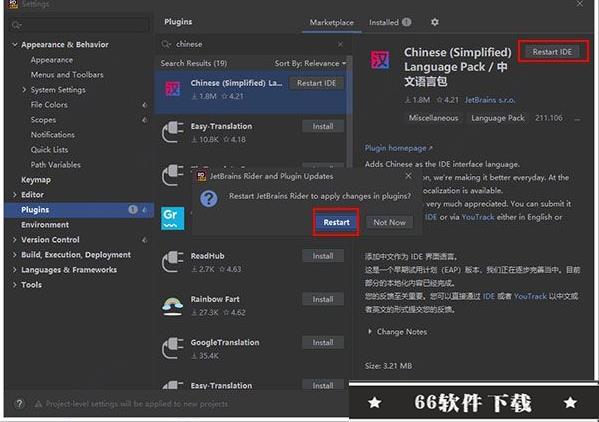Select the Chinese language pack plugin icon
This screenshot has height=422, width=599.
[x=172, y=89]
